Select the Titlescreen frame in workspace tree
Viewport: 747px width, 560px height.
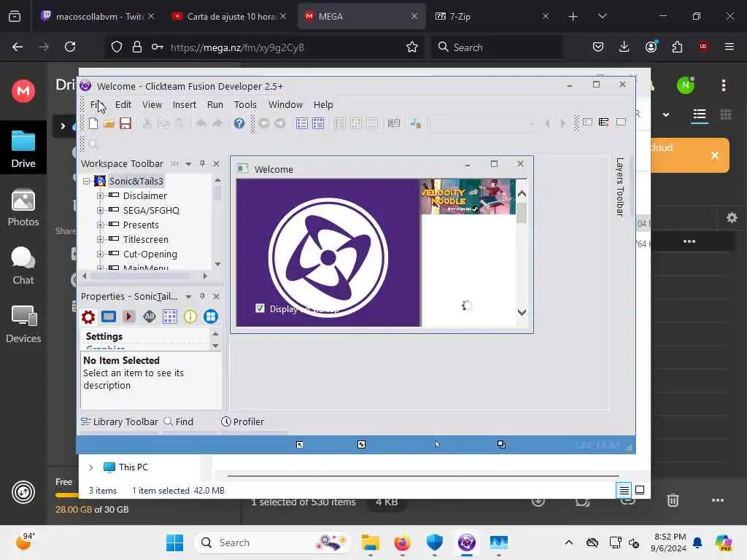(x=145, y=239)
